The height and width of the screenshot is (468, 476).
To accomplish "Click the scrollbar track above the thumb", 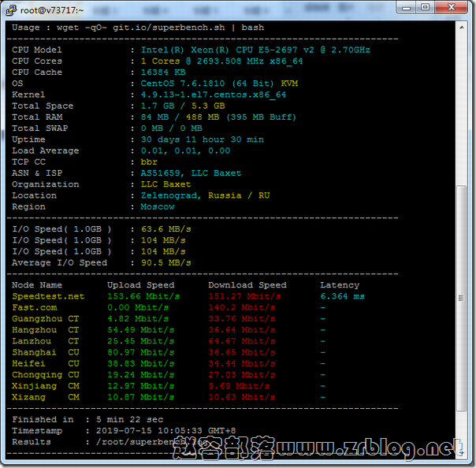I will 462,110.
